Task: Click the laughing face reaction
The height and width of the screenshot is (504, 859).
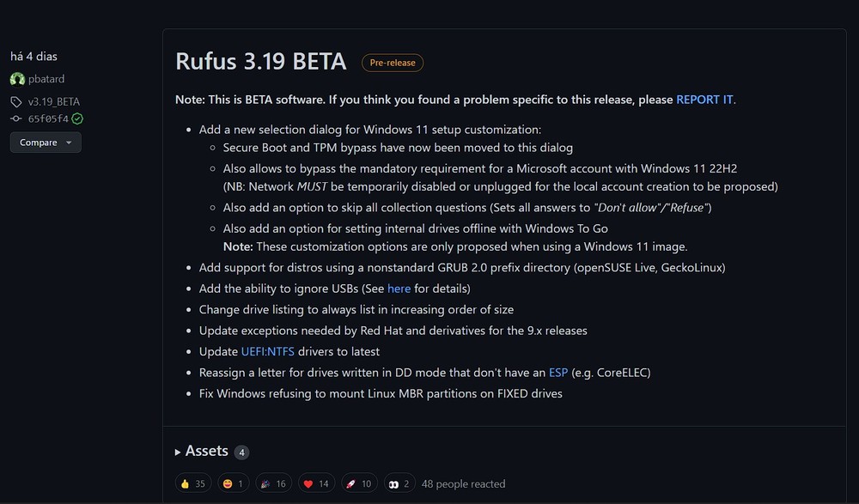Action: [231, 483]
